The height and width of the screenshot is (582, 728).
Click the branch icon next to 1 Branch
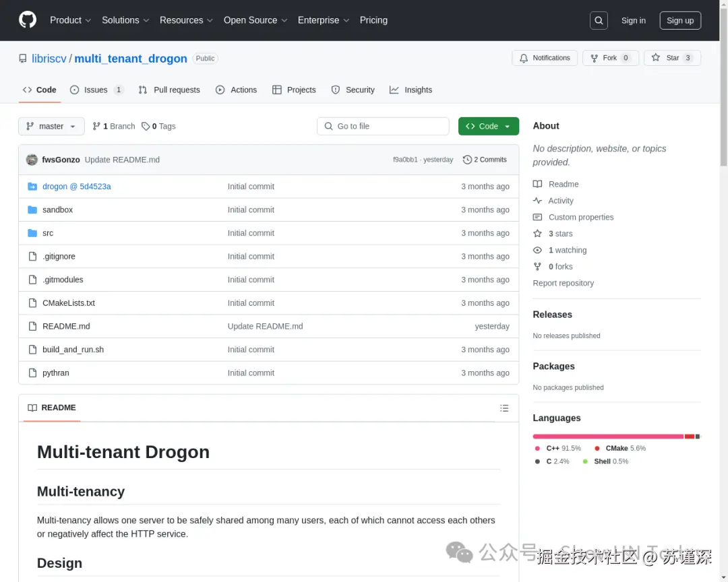pos(96,126)
